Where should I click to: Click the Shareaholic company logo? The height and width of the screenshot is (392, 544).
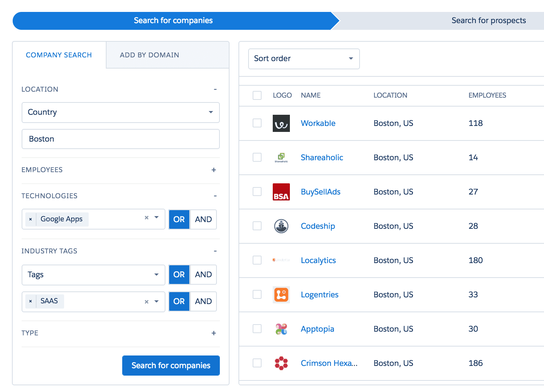tap(281, 158)
